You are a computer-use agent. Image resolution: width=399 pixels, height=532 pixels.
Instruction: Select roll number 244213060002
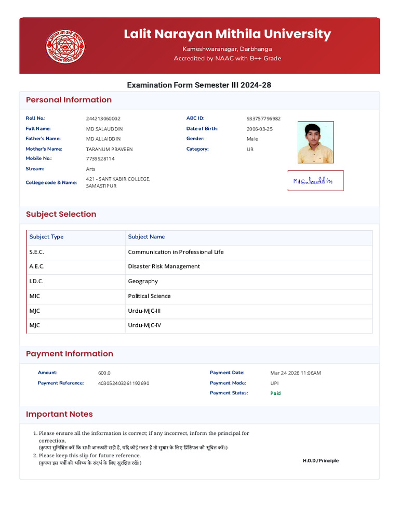(103, 118)
